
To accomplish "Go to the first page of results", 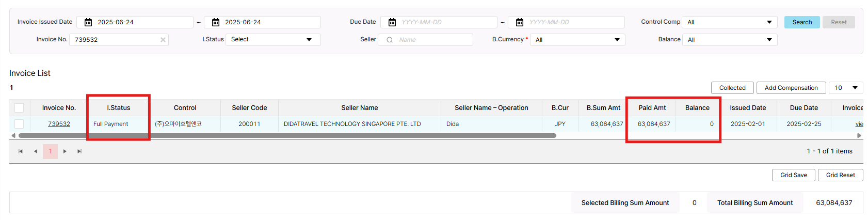I will tap(21, 151).
